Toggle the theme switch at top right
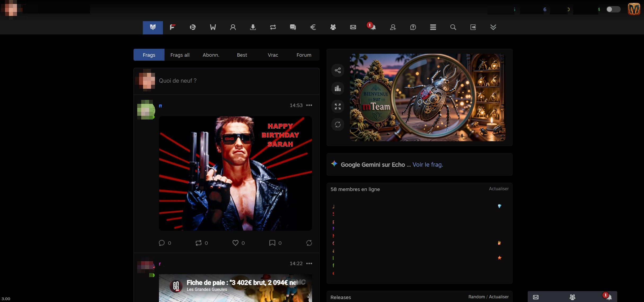The width and height of the screenshot is (644, 302). (x=613, y=9)
